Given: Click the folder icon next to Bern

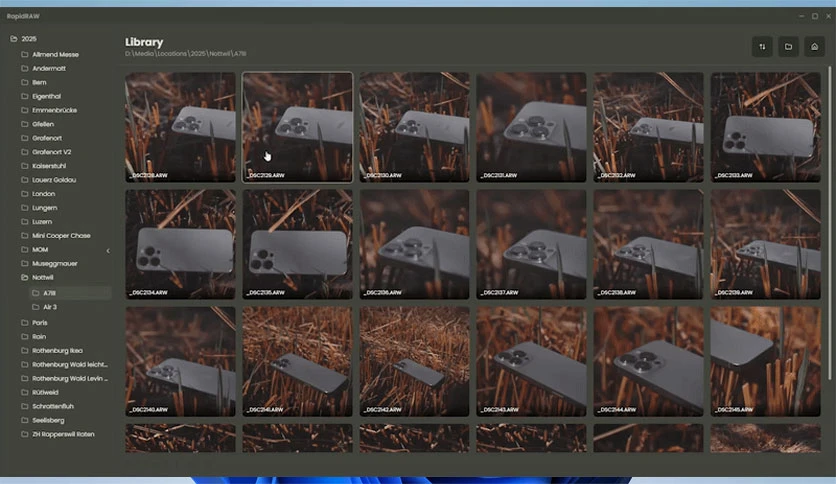Looking at the screenshot, I should [25, 82].
